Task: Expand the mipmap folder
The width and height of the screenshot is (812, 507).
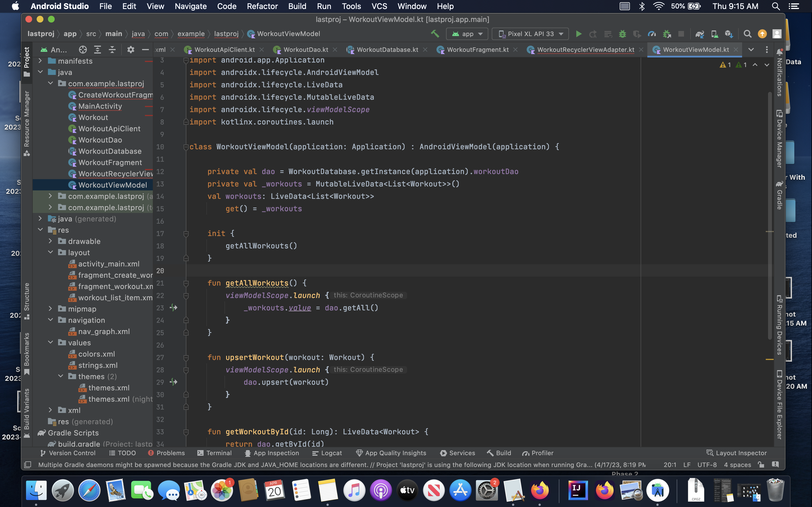Action: click(50, 308)
